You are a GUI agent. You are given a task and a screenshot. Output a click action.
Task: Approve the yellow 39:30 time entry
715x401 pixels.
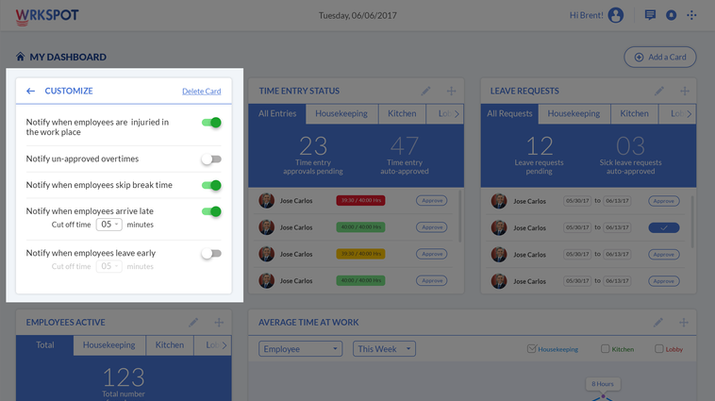click(x=431, y=254)
